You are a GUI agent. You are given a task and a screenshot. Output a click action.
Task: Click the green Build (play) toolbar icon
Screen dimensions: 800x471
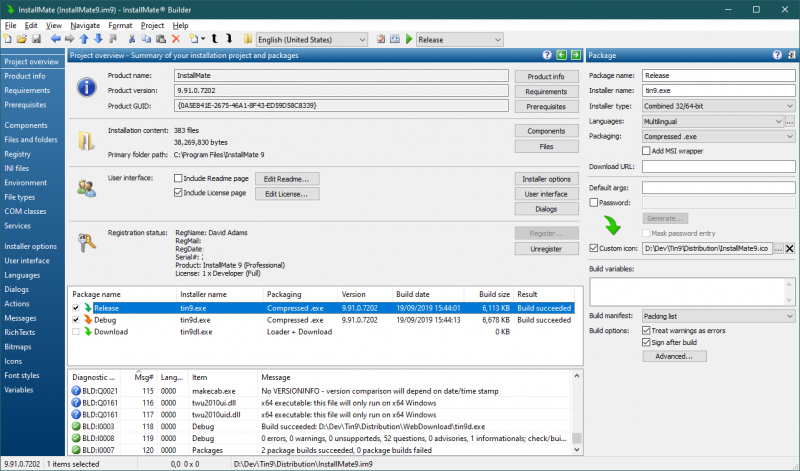coord(409,39)
